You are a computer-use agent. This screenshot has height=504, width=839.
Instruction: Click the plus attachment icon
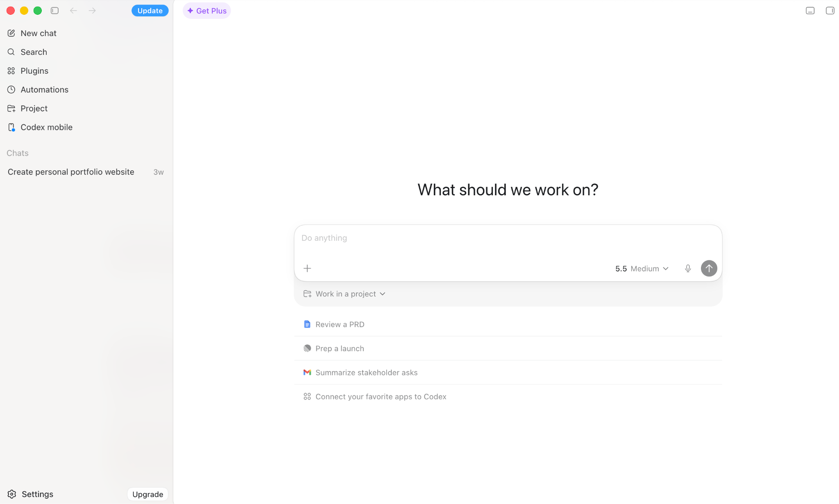tap(307, 269)
